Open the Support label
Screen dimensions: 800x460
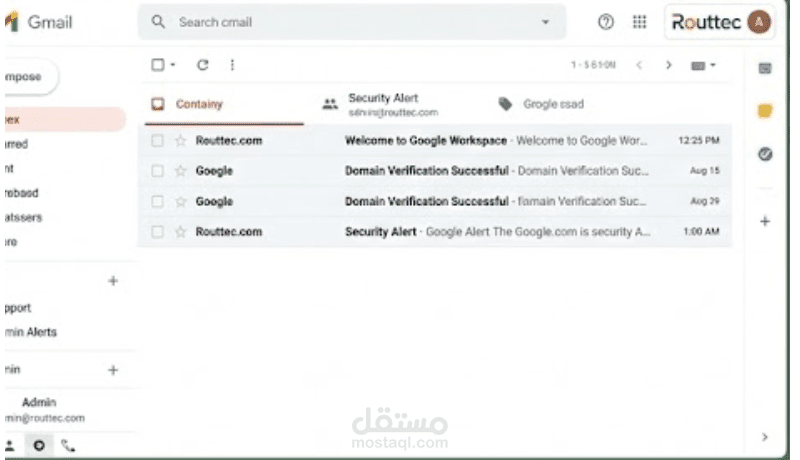(x=18, y=308)
